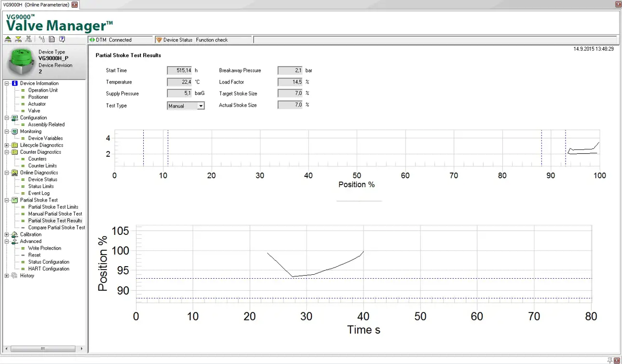622x364 pixels.
Task: Click the upload-to-device toolbar icon
Action: tap(8, 40)
